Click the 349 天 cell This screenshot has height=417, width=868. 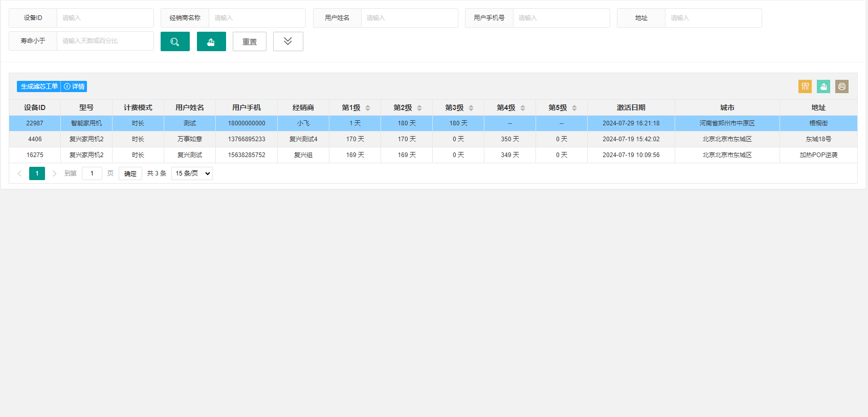click(510, 155)
